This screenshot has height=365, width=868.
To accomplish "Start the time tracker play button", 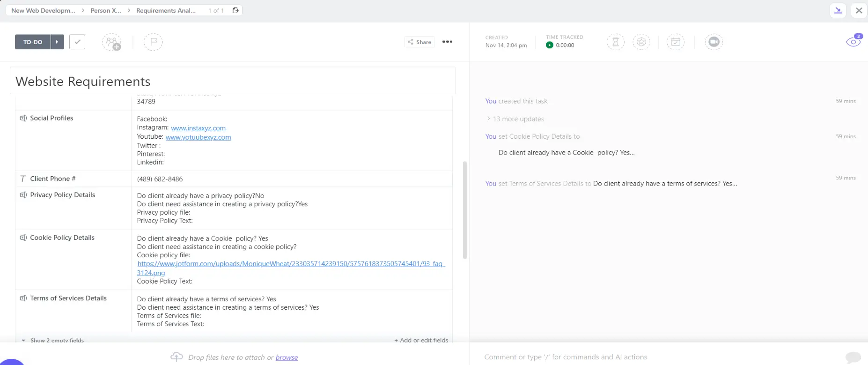I will click(x=550, y=45).
